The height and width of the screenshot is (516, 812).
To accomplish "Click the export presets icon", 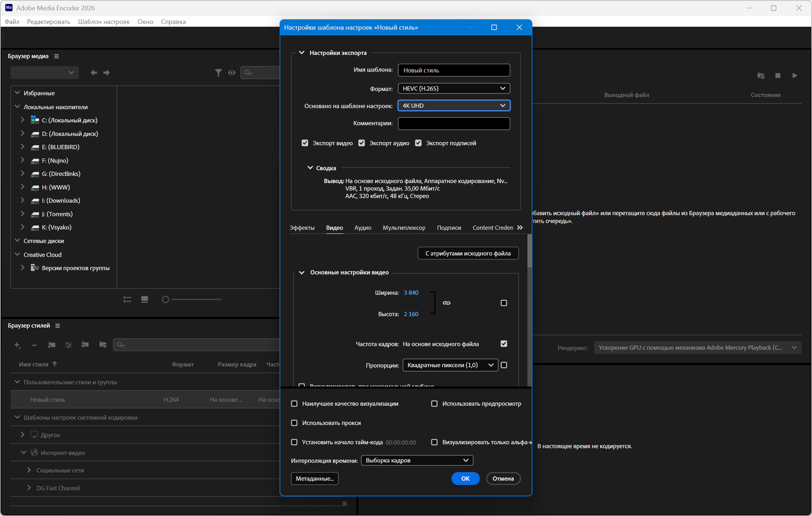I will click(x=103, y=345).
